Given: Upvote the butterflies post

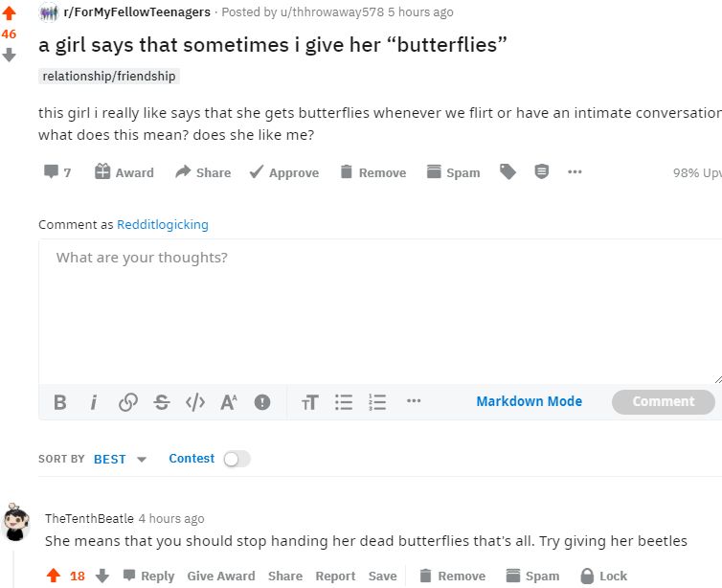Looking at the screenshot, I should (x=10, y=13).
